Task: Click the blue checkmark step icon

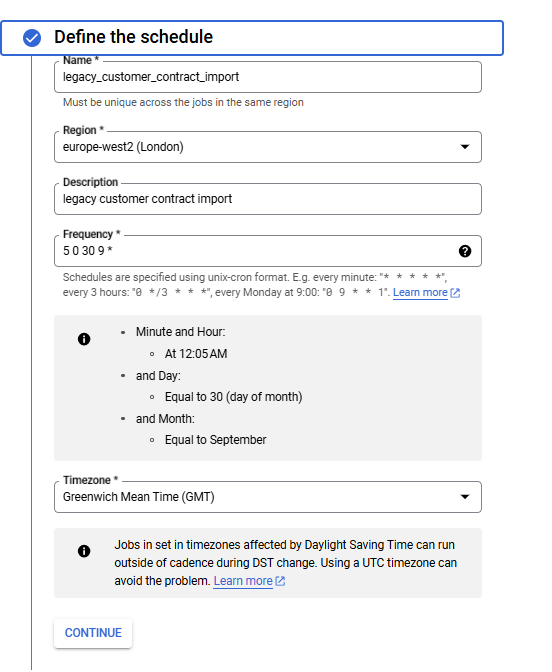Action: pyautogui.click(x=32, y=38)
